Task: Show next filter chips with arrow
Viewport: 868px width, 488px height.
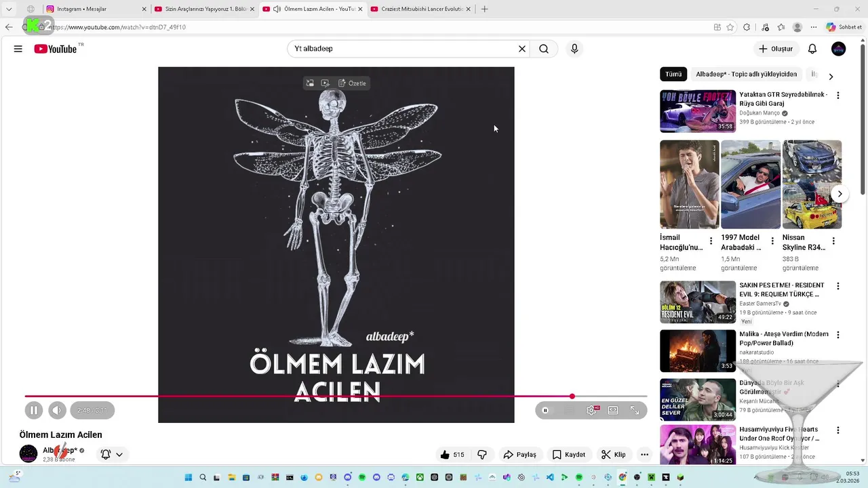Action: click(x=831, y=77)
